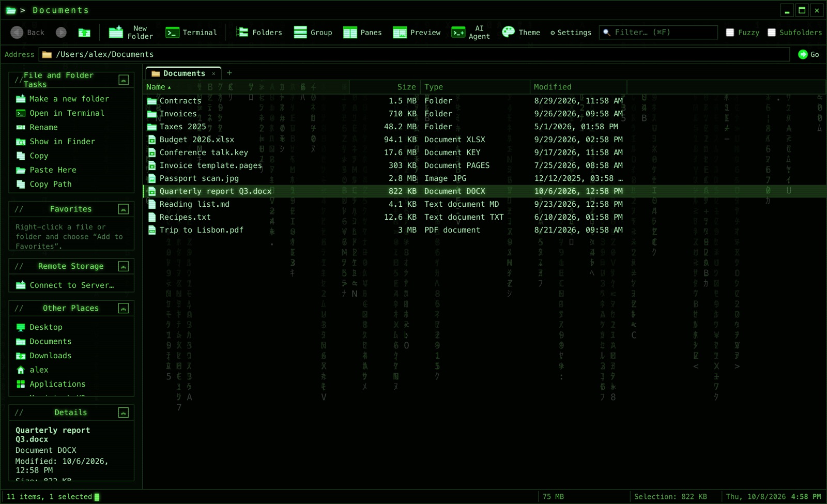Collapse the File and Folder Tasks panel

124,80
